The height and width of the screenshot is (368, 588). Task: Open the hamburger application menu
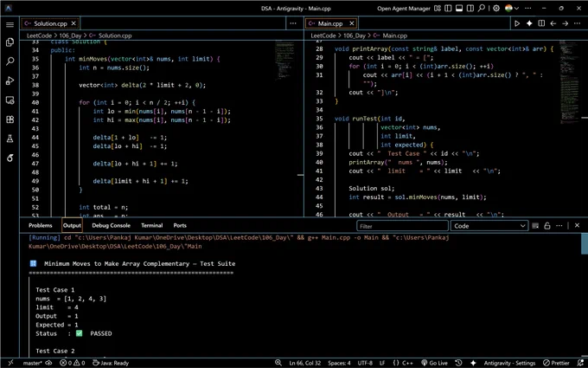click(10, 24)
